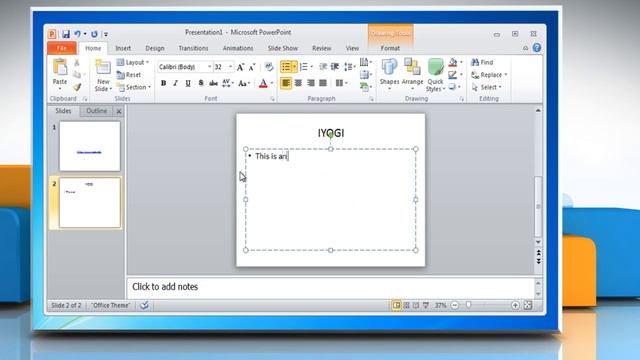
Task: Center align the text
Action: [x=298, y=83]
